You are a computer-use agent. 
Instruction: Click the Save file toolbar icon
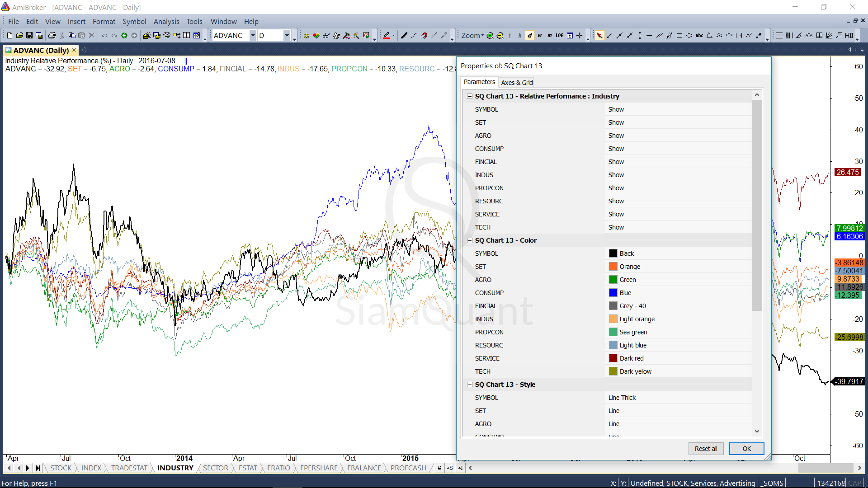click(29, 35)
